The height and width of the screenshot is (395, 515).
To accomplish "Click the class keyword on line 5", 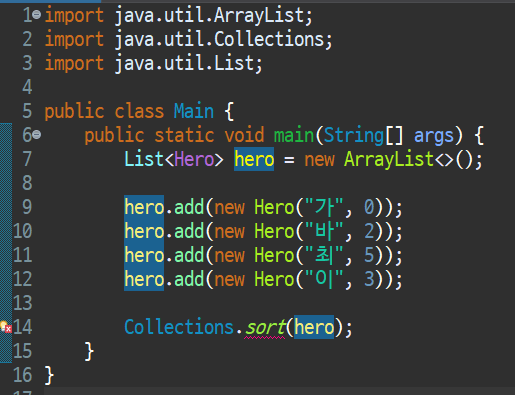I will pos(139,111).
